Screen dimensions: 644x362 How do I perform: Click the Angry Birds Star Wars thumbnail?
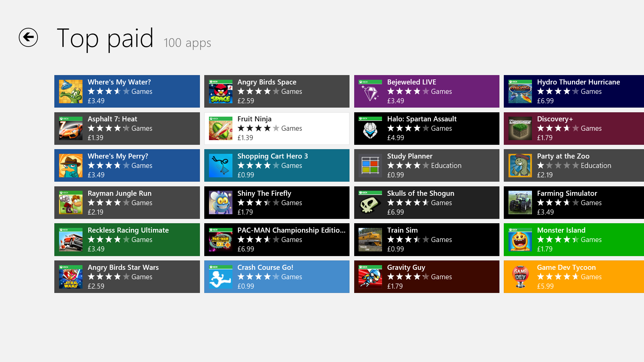tap(71, 277)
